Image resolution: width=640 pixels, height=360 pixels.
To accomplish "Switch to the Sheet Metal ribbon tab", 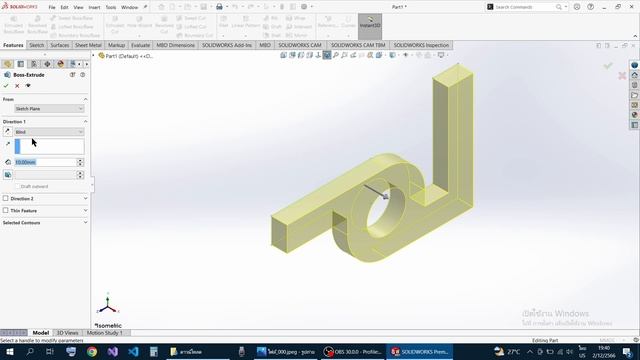I will pyautogui.click(x=88, y=45).
